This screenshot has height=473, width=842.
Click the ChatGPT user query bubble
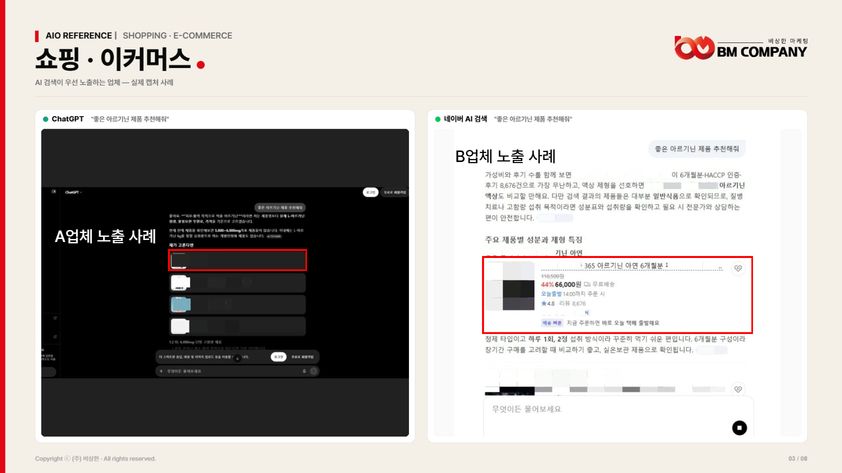(x=280, y=207)
